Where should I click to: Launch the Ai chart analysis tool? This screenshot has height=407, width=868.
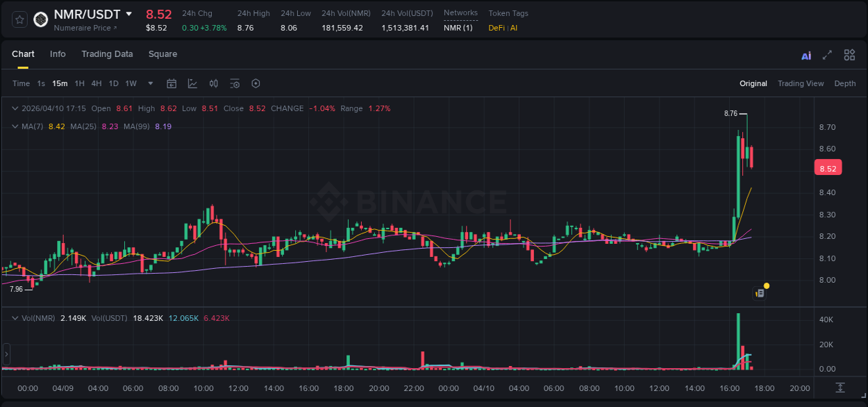tap(806, 54)
